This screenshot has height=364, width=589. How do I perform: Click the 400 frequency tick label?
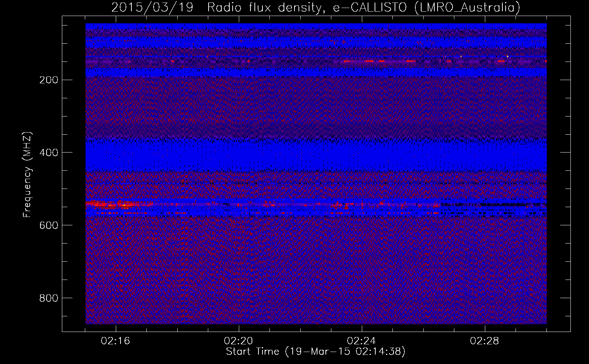[x=48, y=153]
